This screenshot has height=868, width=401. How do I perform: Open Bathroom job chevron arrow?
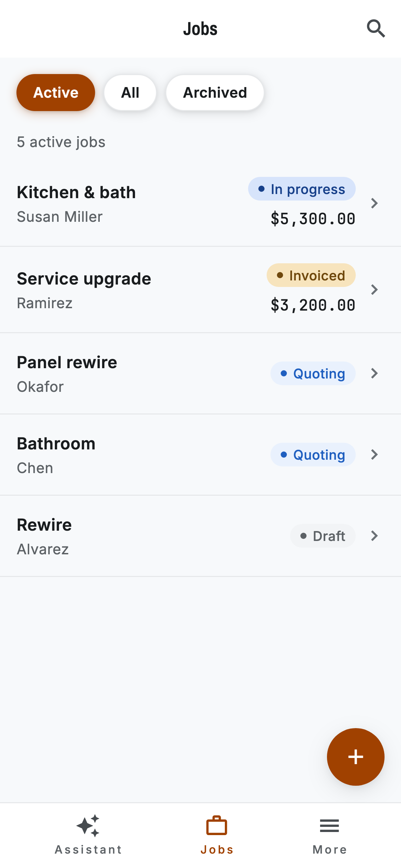pos(375,455)
